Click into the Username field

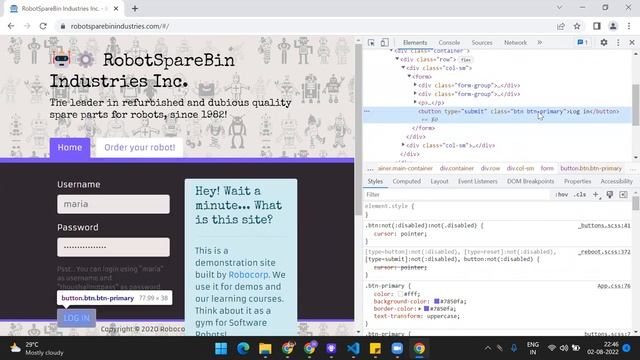(113, 204)
